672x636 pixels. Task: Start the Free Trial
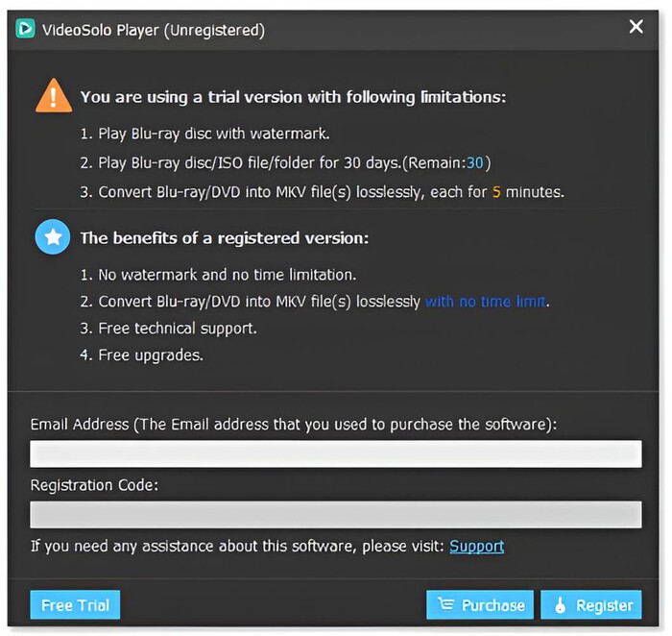(75, 605)
